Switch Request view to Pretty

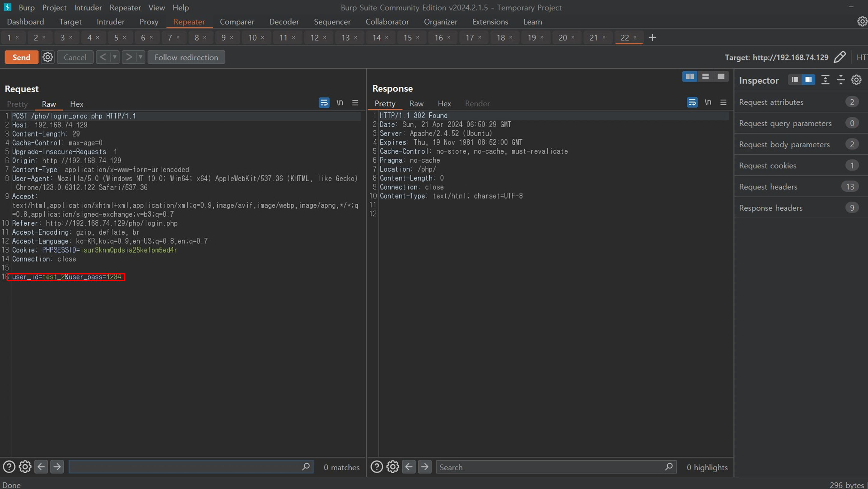tap(17, 104)
